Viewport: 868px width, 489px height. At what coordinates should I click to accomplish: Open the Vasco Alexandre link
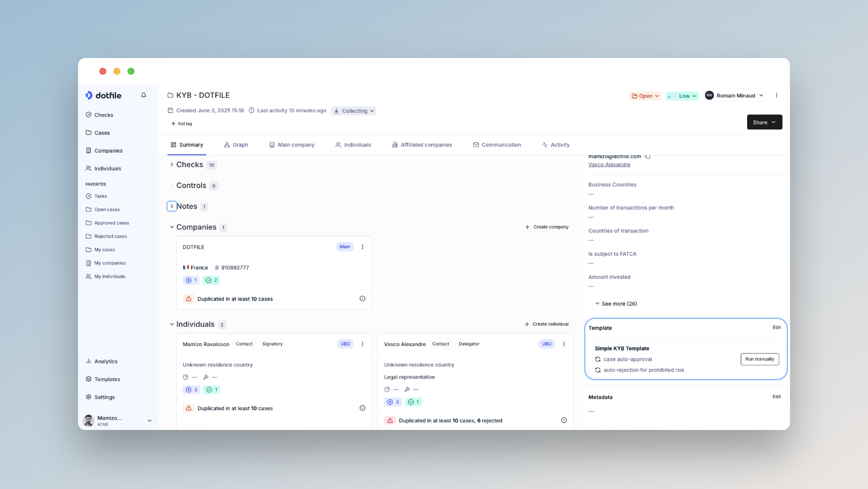[609, 164]
